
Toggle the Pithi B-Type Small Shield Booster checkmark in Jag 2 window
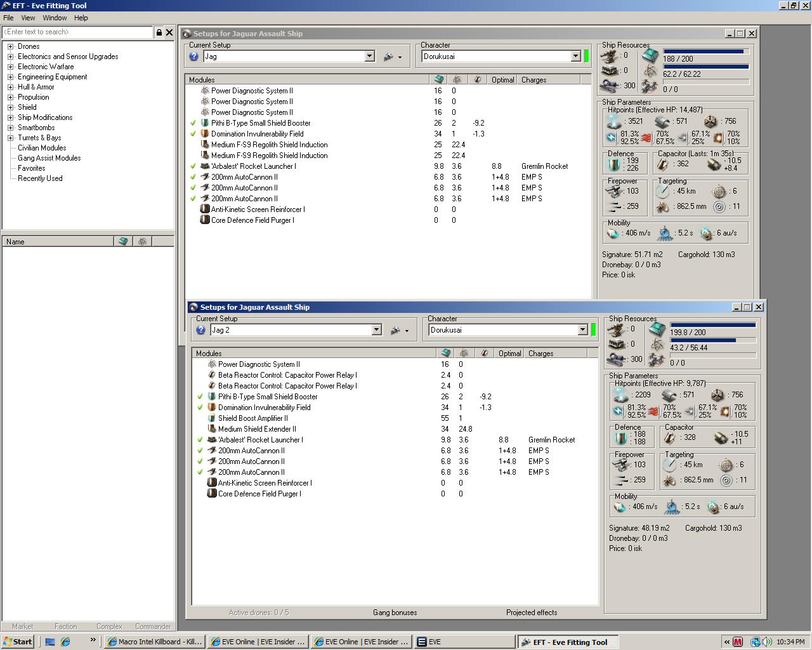click(200, 397)
